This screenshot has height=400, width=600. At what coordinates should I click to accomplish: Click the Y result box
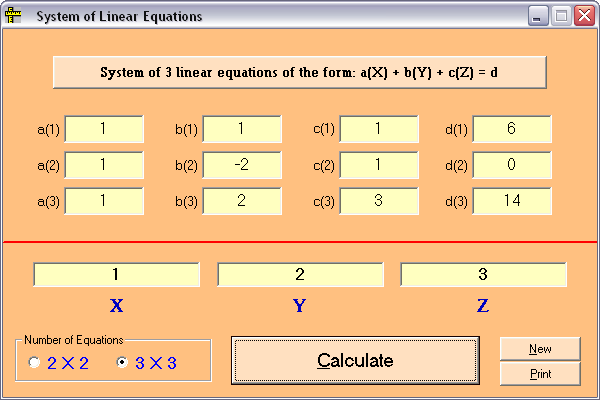point(300,274)
